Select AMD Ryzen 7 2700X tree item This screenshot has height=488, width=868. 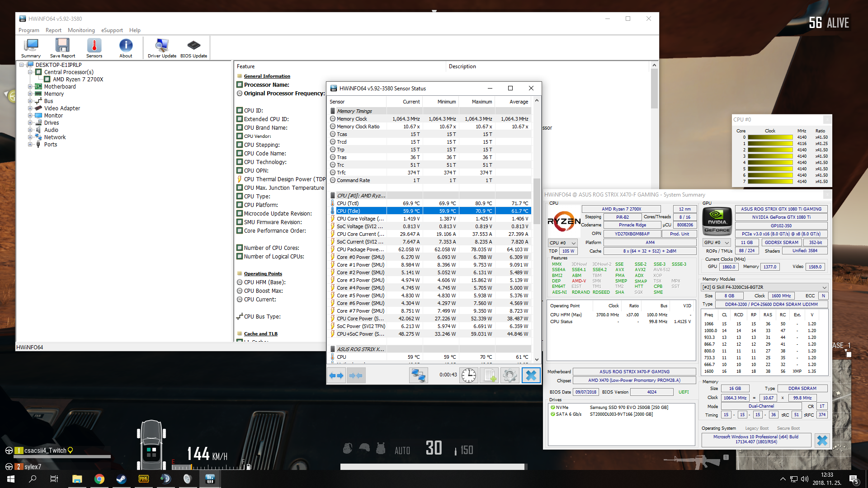78,79
